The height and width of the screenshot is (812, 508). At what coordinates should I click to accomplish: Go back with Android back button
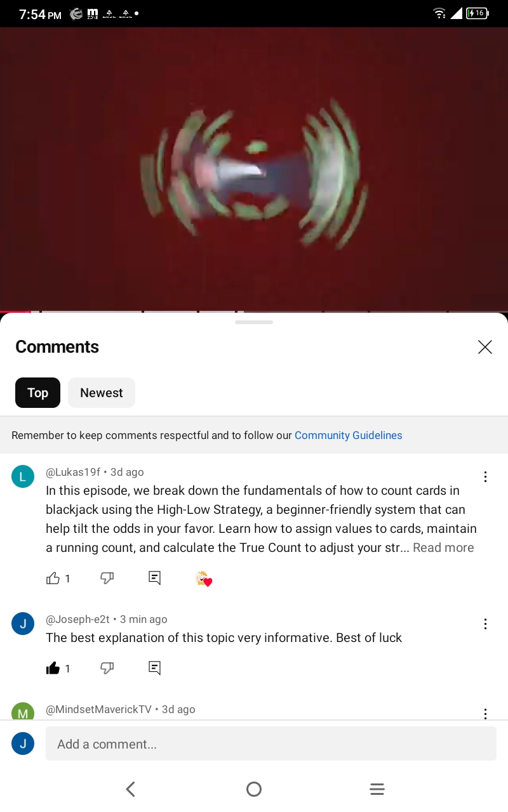(x=131, y=789)
